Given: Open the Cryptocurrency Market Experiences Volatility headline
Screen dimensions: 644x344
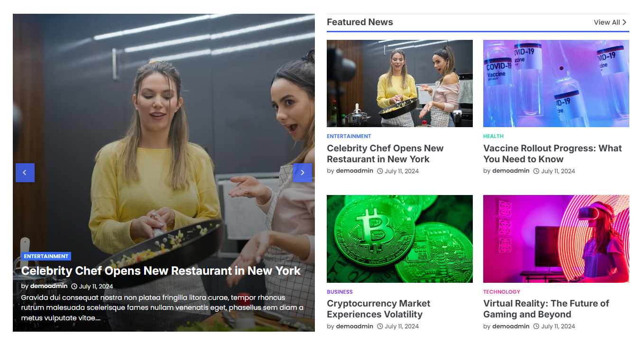Looking at the screenshot, I should click(378, 309).
